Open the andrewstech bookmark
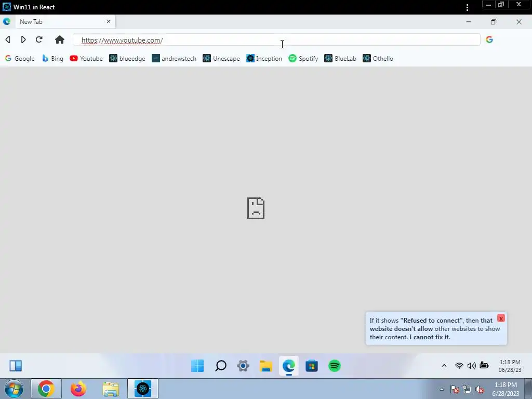Image resolution: width=532 pixels, height=399 pixels. click(174, 58)
